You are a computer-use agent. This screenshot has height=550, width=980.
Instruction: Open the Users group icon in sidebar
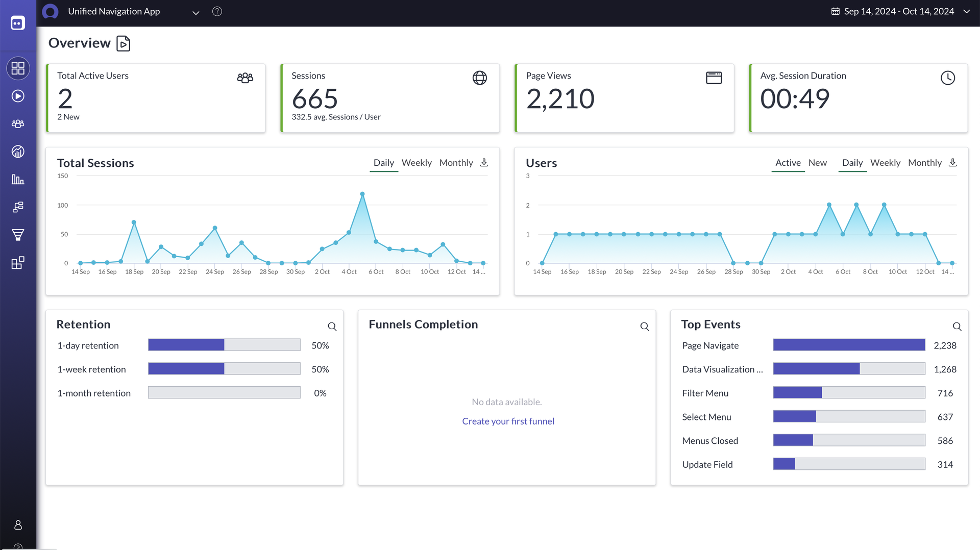pos(18,123)
